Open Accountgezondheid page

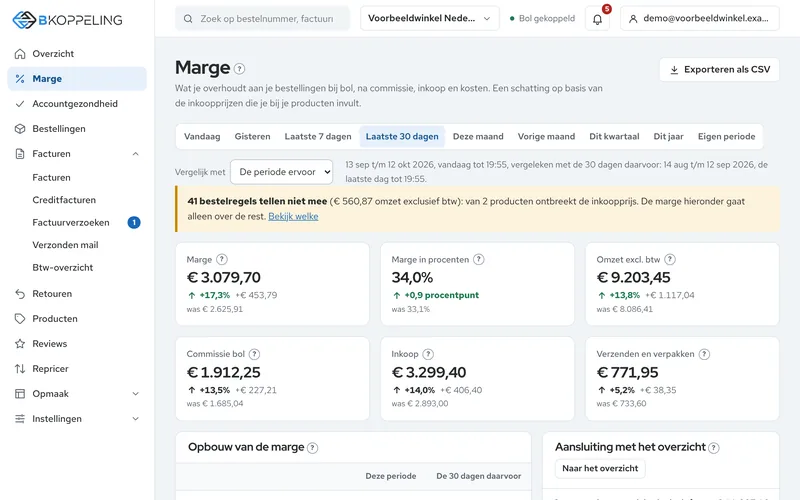point(77,104)
